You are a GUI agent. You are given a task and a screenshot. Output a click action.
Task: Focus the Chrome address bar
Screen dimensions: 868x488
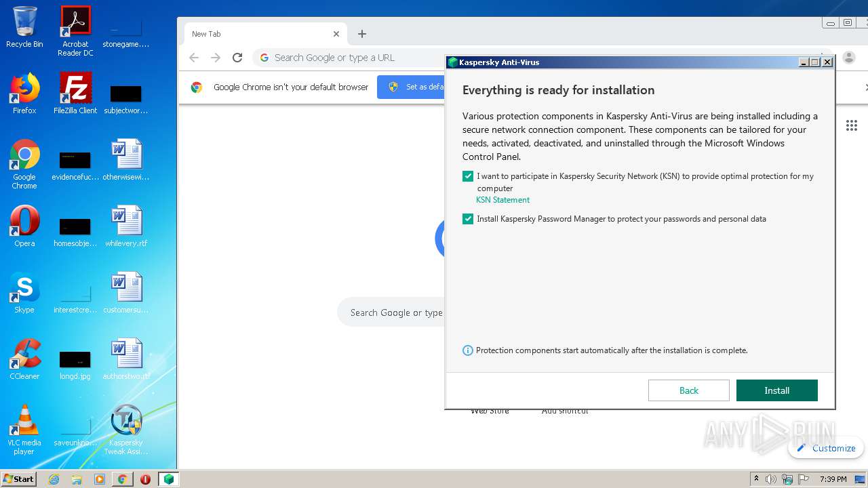[x=349, y=58]
